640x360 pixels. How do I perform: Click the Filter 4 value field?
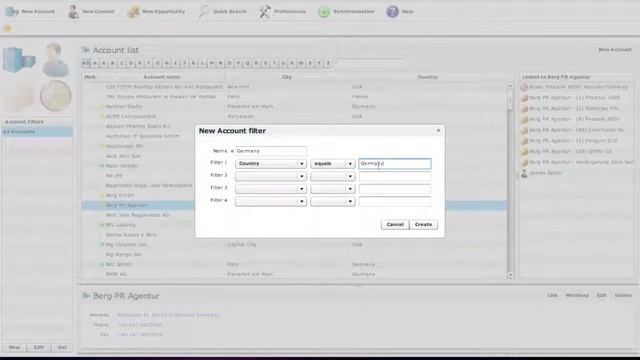click(x=395, y=201)
